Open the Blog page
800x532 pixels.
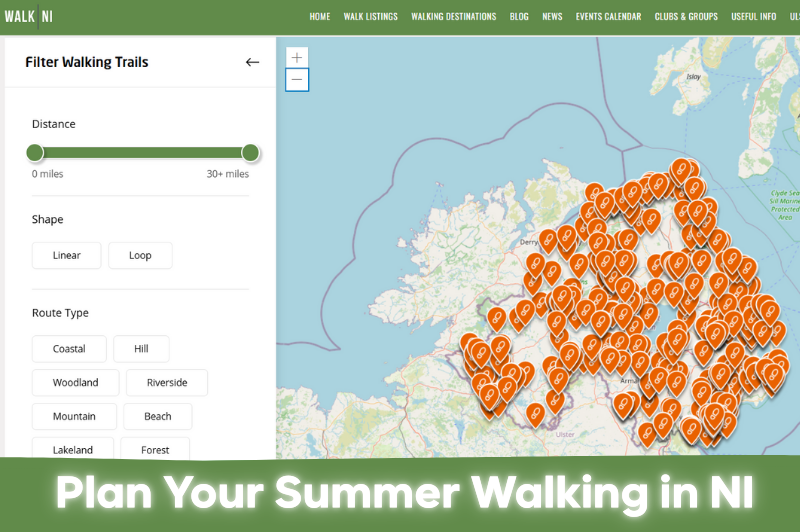coord(519,16)
